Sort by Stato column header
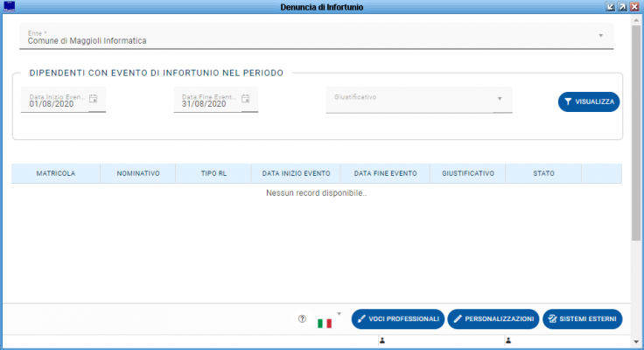Screen dimensions: 644x350 click(x=543, y=173)
